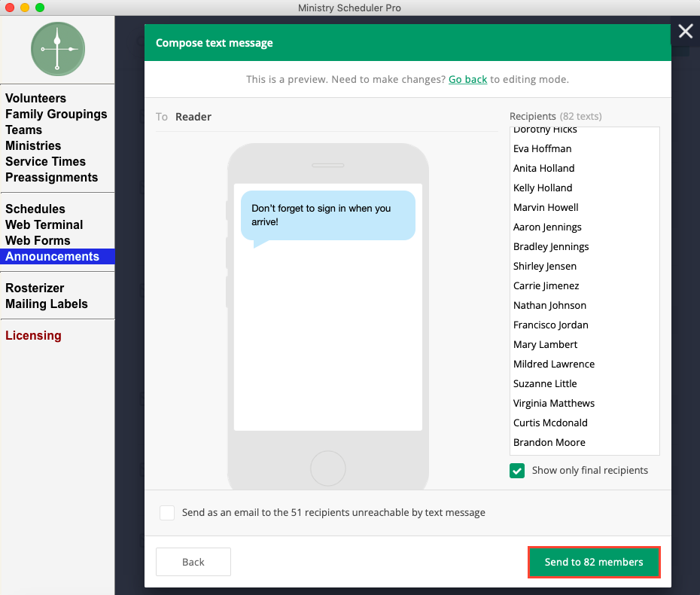Click the Ministry Scheduler clock logo
Viewport: 700px width, 595px height.
point(57,49)
